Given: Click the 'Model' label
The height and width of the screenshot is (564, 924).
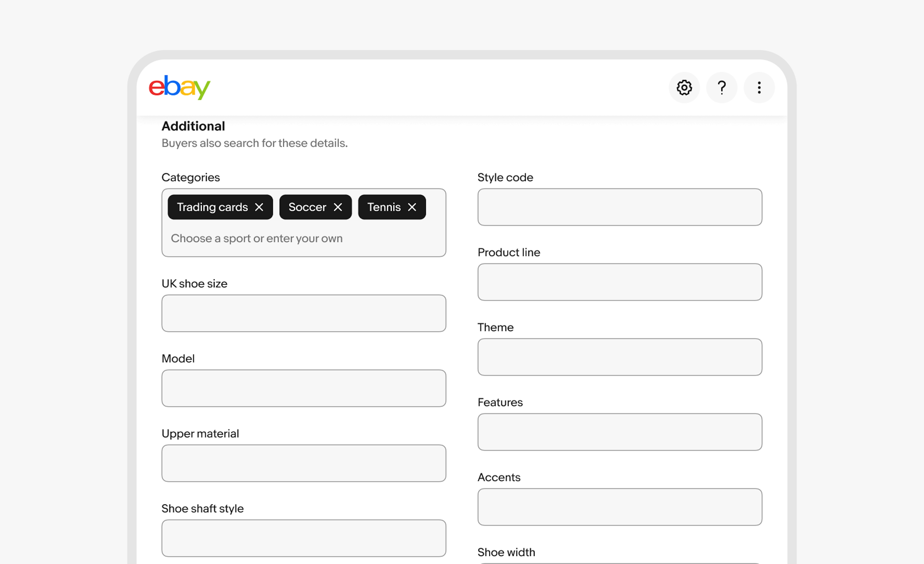Looking at the screenshot, I should pos(178,359).
